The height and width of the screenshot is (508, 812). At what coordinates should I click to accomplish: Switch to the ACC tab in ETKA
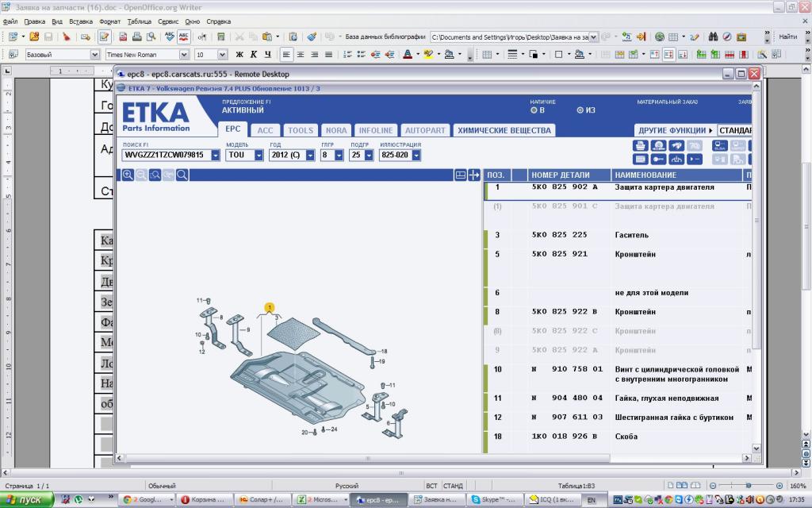point(265,131)
